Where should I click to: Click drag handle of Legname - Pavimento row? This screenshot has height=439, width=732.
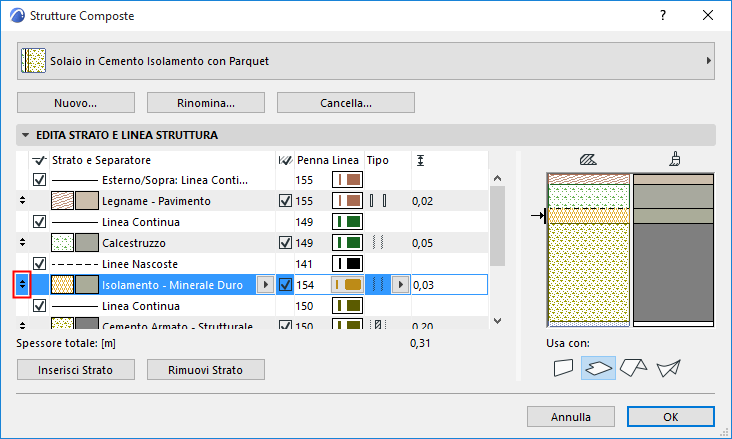pyautogui.click(x=22, y=200)
